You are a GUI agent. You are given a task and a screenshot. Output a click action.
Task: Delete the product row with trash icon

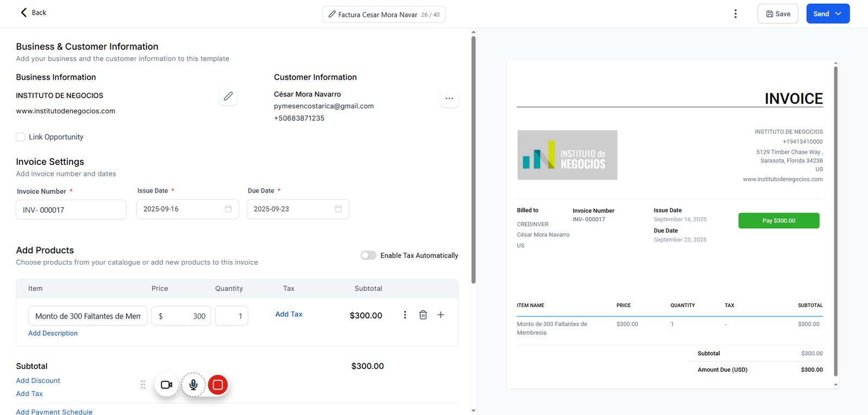(423, 315)
